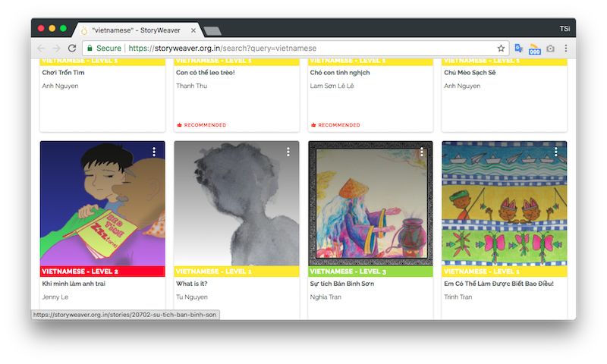Reload the StoryWeaver page
607x364 pixels.
tap(72, 49)
